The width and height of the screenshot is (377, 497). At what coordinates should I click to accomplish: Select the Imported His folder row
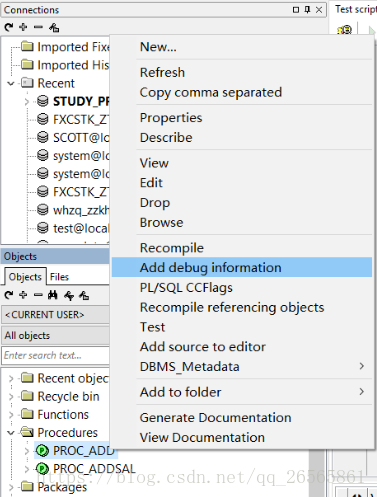point(65,65)
